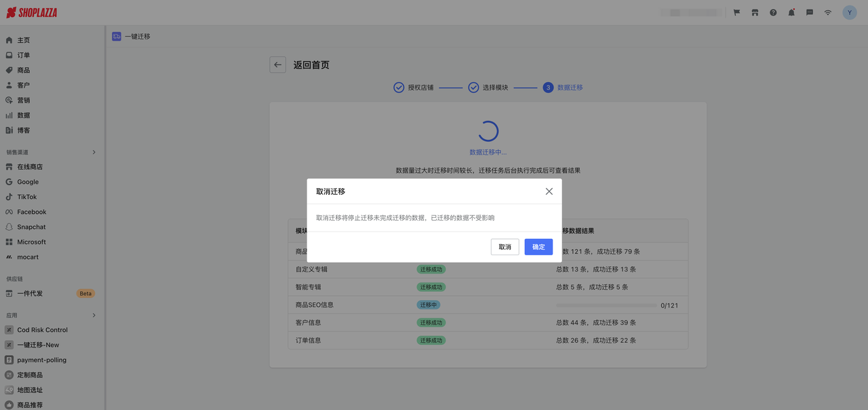Open the help question mark icon
868x410 pixels.
click(x=773, y=13)
